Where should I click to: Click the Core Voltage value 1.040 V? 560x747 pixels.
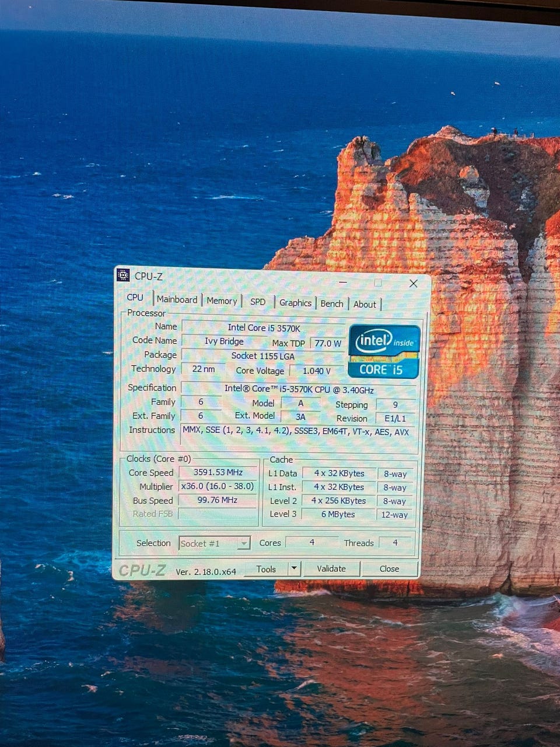[x=317, y=371]
